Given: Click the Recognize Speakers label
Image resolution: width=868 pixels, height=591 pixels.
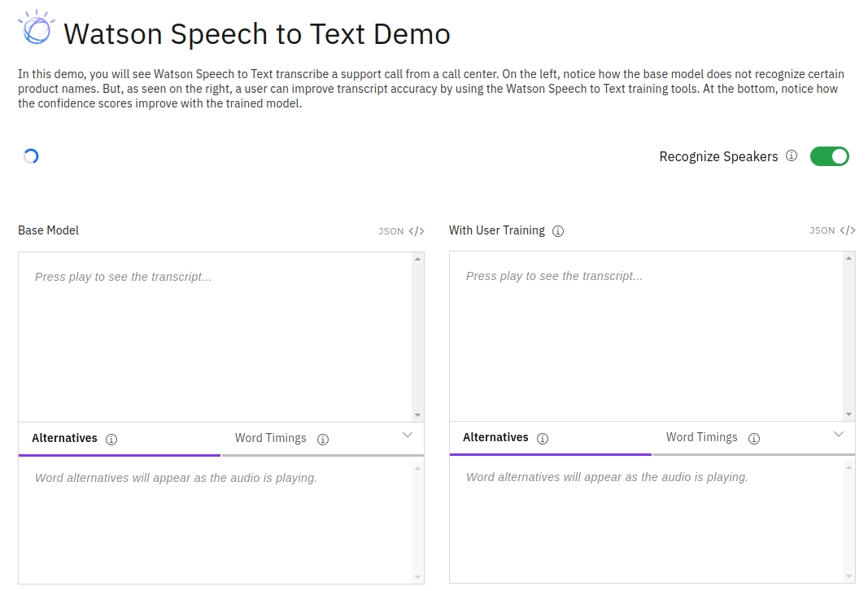Looking at the screenshot, I should [x=718, y=157].
